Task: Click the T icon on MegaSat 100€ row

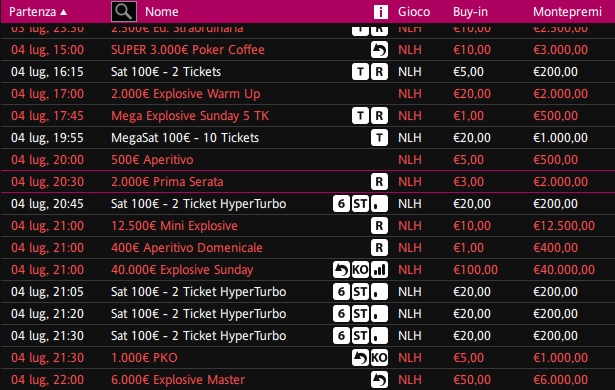Action: coord(379,138)
